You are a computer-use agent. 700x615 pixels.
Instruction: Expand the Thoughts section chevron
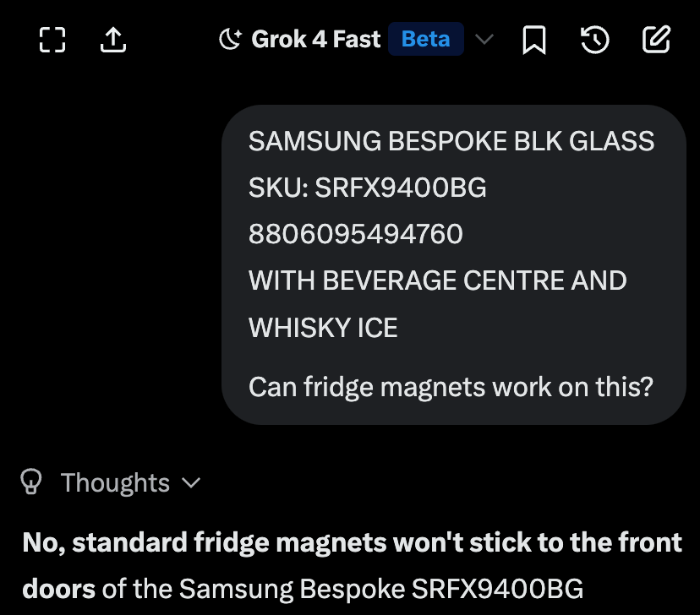(191, 483)
